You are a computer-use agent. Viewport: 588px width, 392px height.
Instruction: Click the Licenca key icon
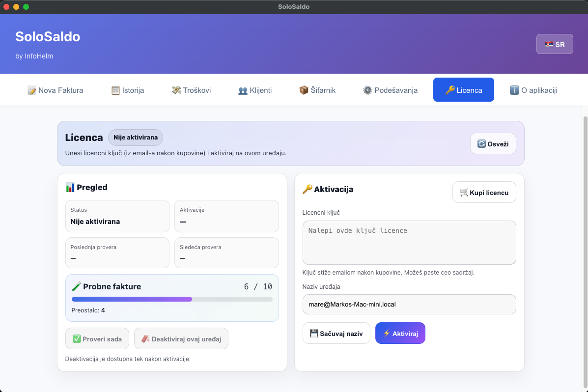[x=451, y=89]
